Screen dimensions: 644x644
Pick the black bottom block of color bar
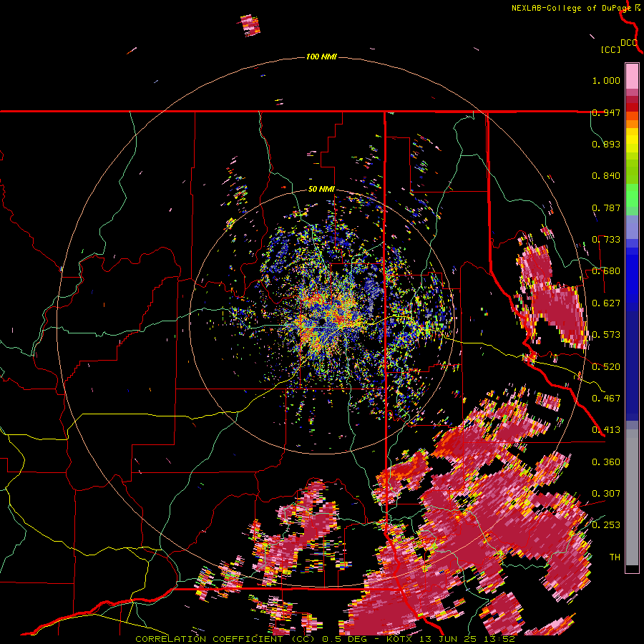632,569
